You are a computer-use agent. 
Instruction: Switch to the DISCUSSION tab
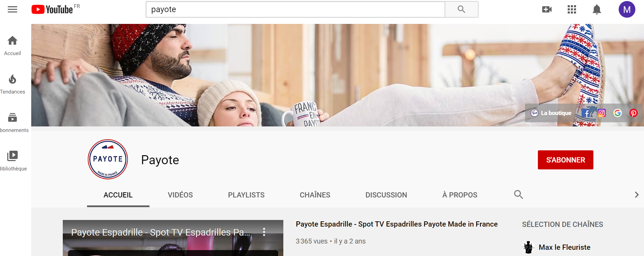pyautogui.click(x=386, y=195)
